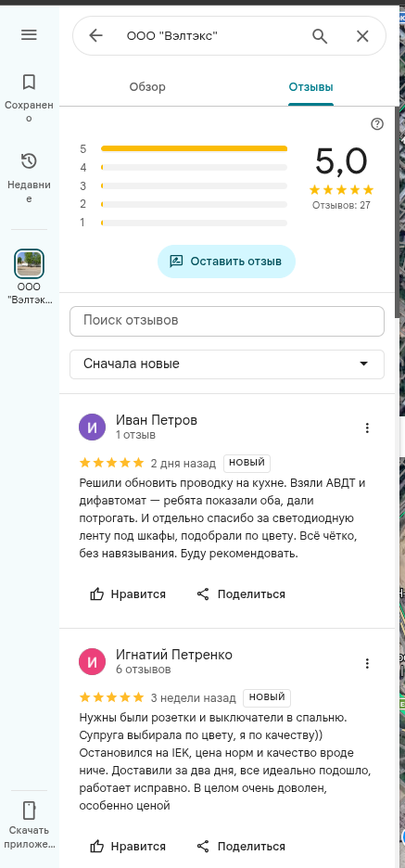The height and width of the screenshot is (868, 405).
Task: Click Игнатий Петренко's avatar
Action: point(92,662)
